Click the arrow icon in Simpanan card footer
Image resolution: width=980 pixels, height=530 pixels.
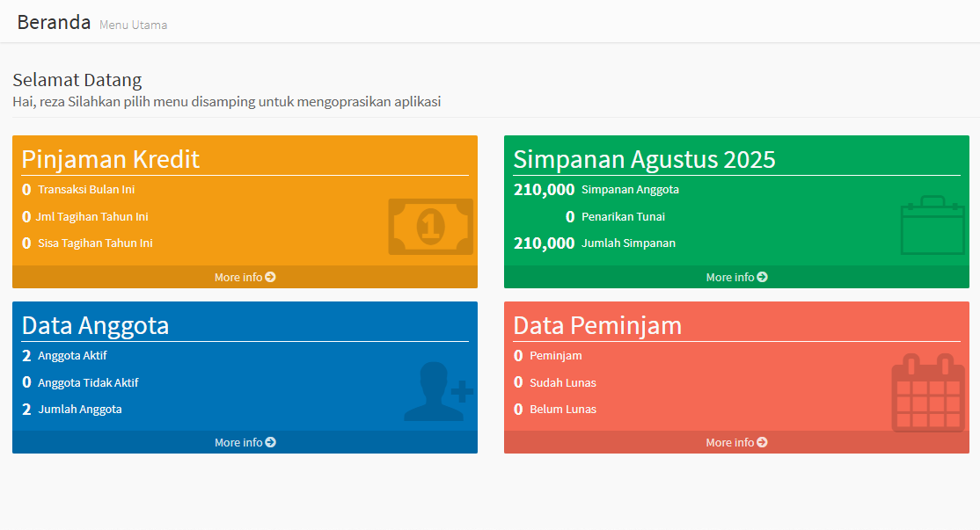click(762, 277)
